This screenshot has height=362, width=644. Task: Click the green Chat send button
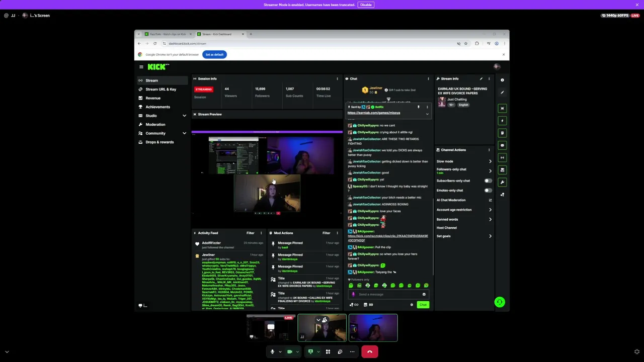423,305
